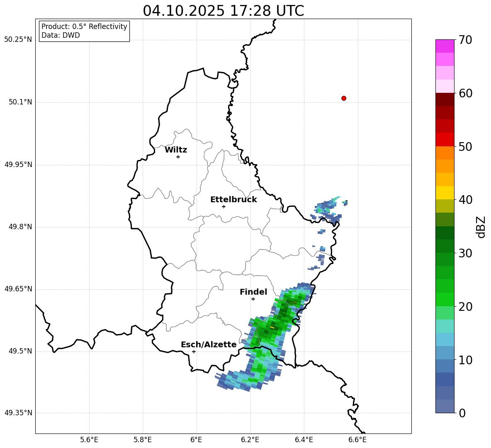Click the Findel station cross marker
This screenshot has width=491, height=448.
[x=253, y=299]
